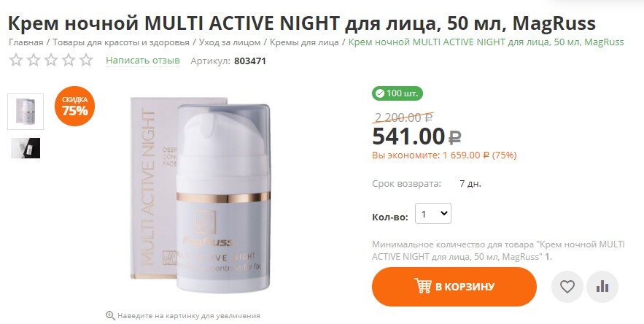Open the Кол-во quantity dropdown
The image size is (644, 324).
point(433,214)
